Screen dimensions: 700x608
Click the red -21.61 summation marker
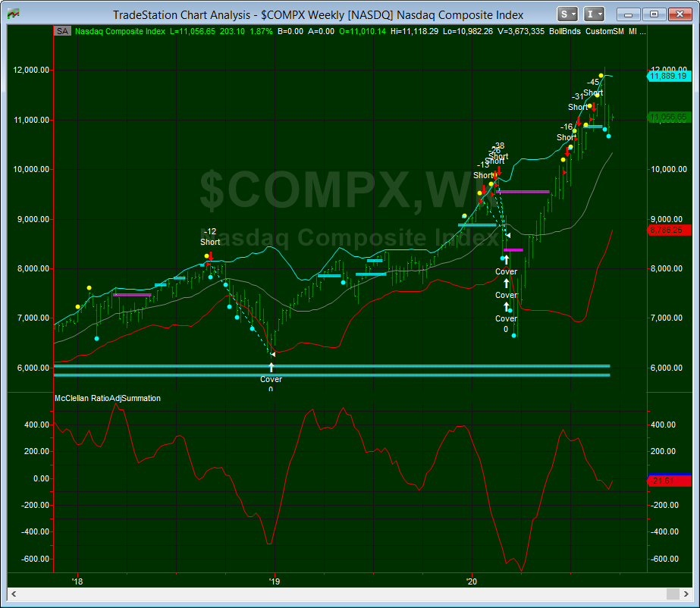tap(669, 481)
